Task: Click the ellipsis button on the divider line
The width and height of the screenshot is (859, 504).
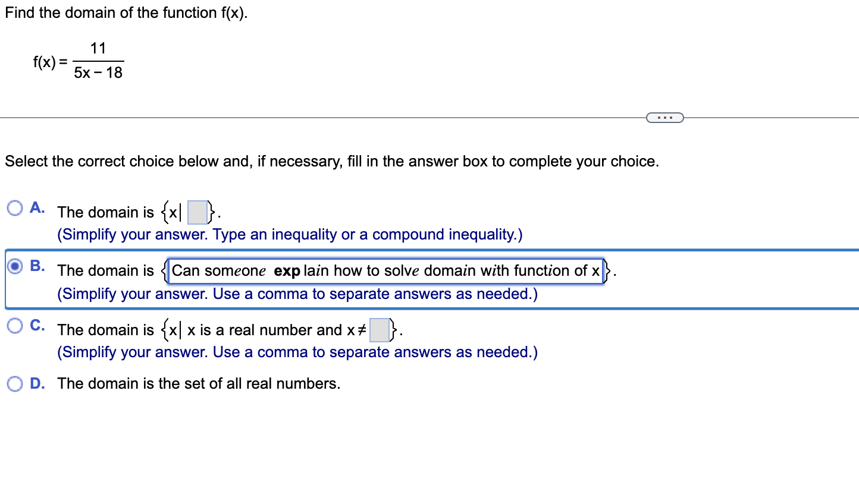Action: [x=664, y=117]
